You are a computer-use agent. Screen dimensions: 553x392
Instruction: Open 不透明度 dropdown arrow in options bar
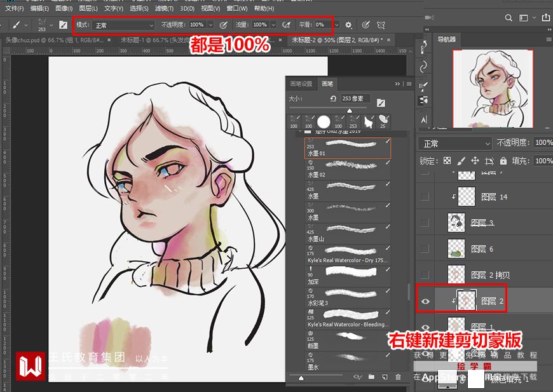click(210, 25)
